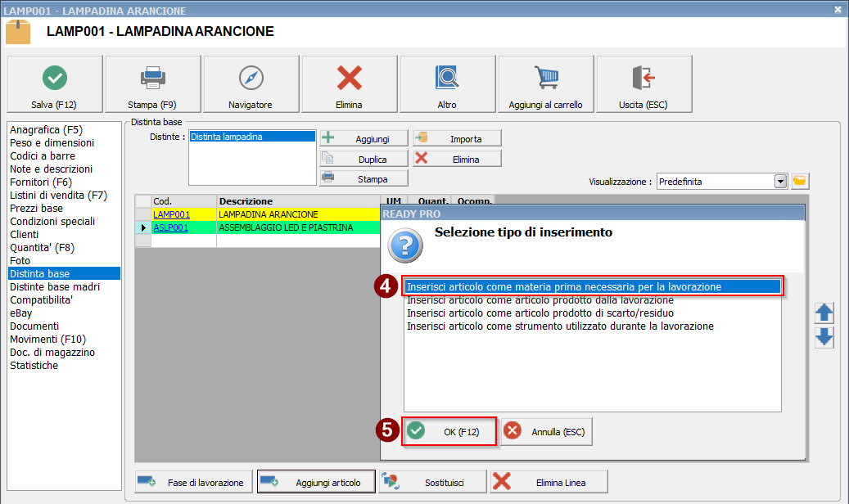Open Fornitori (F6) section in sidebar
The height and width of the screenshot is (504, 849).
41,182
